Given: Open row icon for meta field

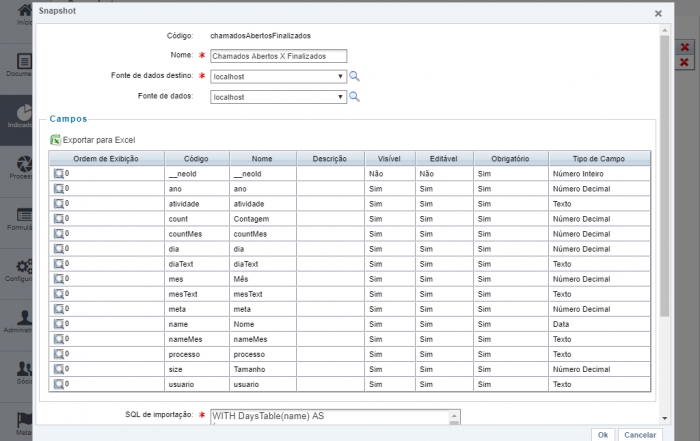Looking at the screenshot, I should [x=58, y=309].
